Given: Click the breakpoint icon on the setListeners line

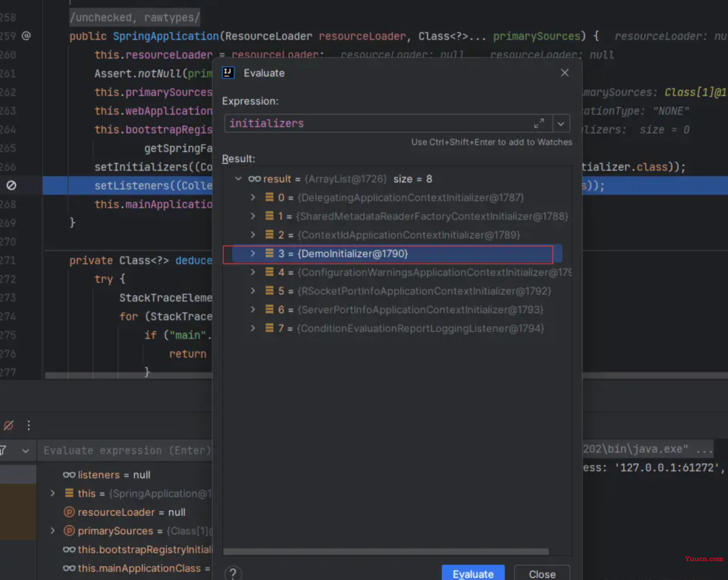Looking at the screenshot, I should 11,185.
